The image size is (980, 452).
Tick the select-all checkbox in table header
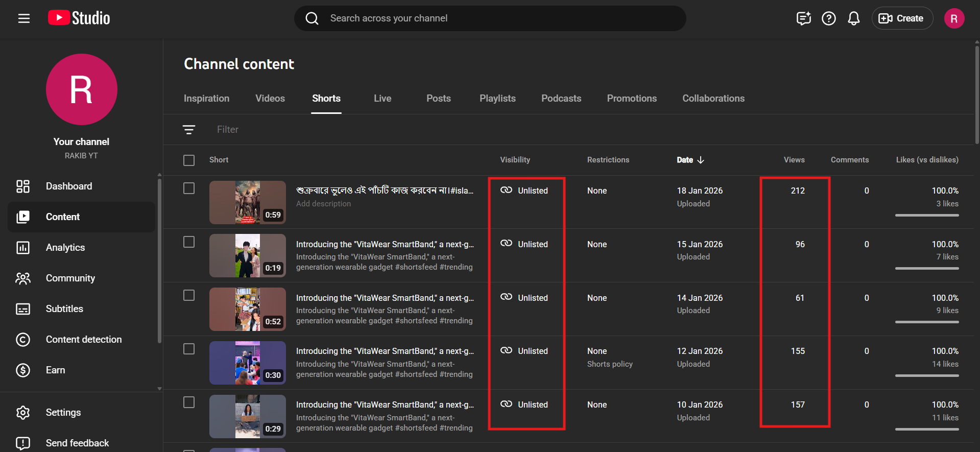pos(189,160)
